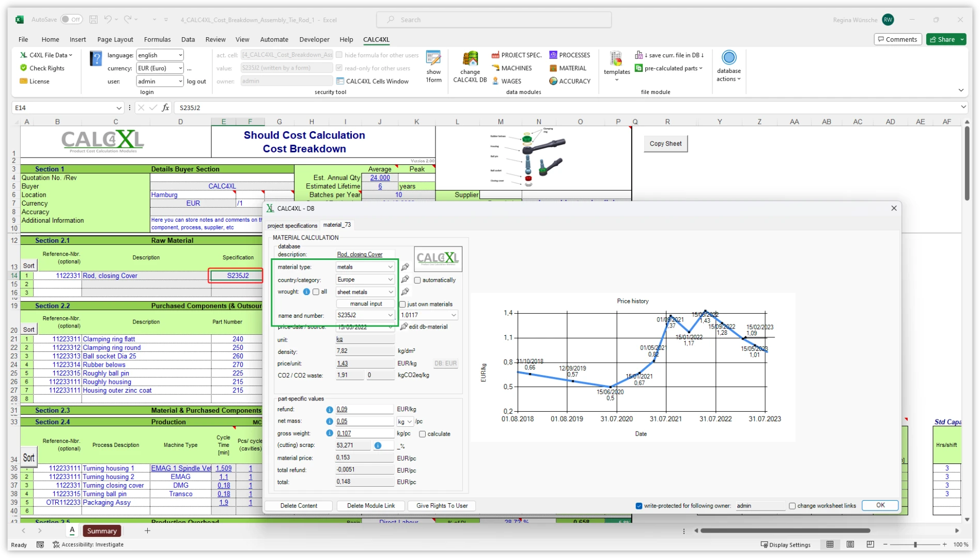Click Delete Module Link button
This screenshot has width=980, height=558.
click(x=370, y=506)
